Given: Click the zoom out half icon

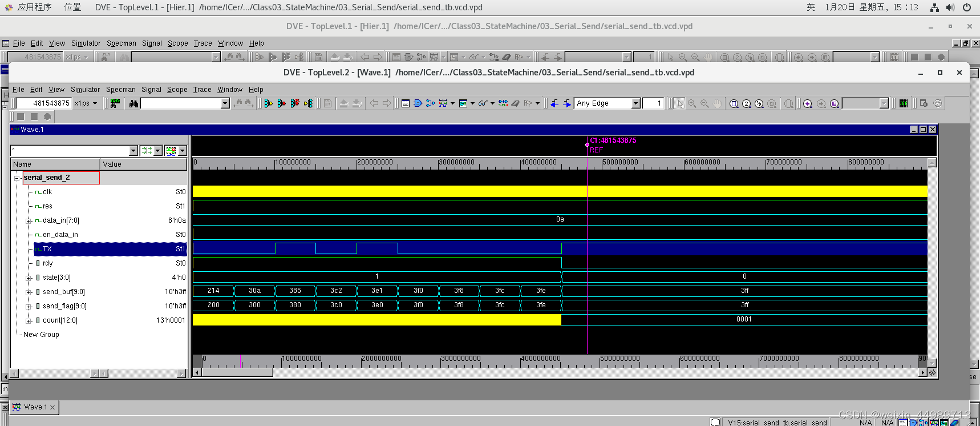Looking at the screenshot, I should click(759, 103).
